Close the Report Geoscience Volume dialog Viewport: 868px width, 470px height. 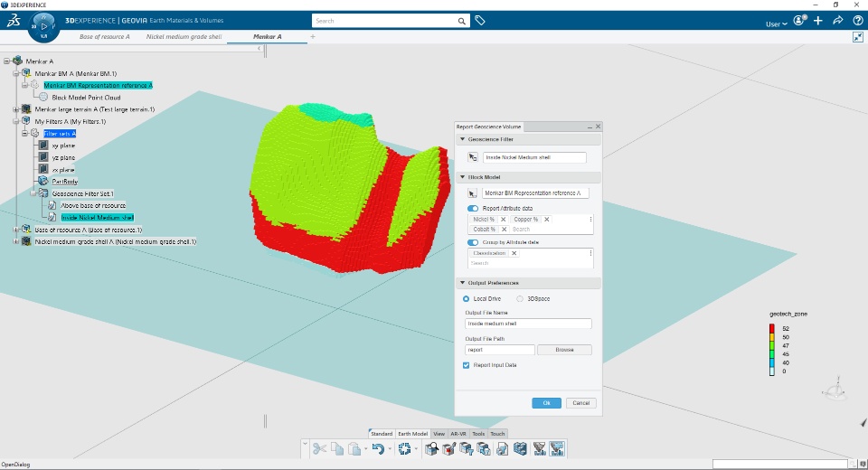click(598, 127)
